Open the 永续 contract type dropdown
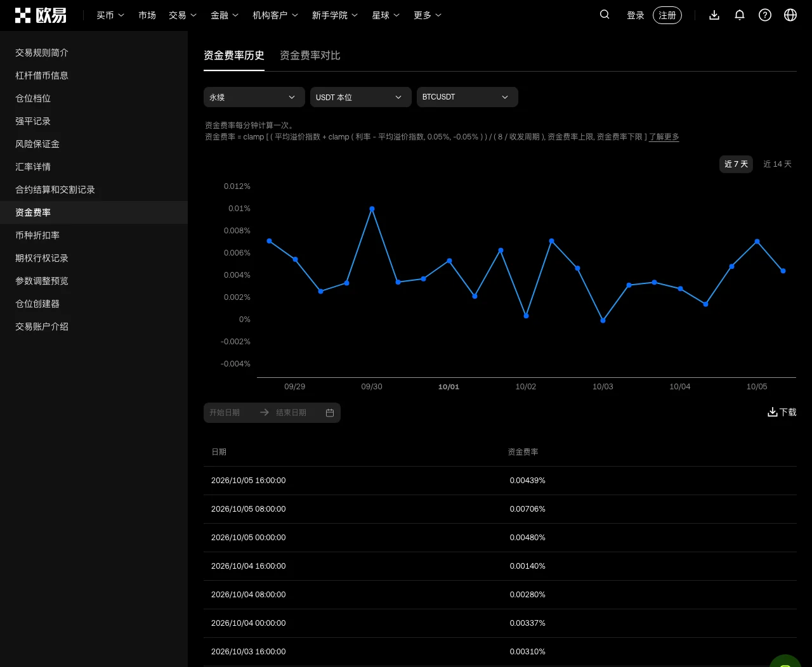Image resolution: width=812 pixels, height=667 pixels. [254, 97]
